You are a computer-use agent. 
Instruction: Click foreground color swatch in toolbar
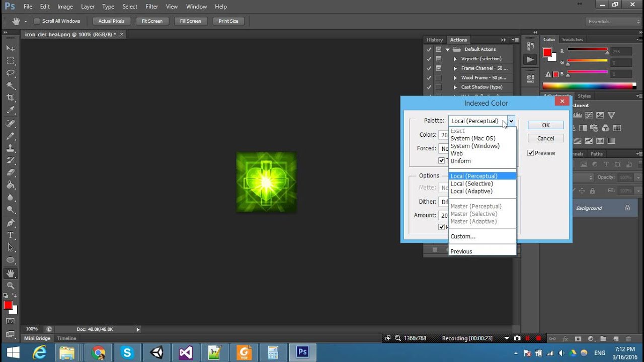click(x=8, y=305)
